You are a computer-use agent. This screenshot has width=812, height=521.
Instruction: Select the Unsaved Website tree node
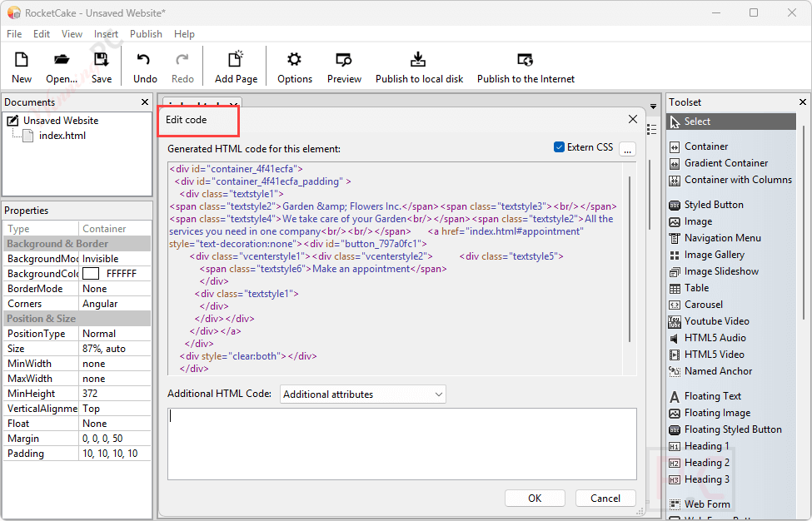coord(61,121)
